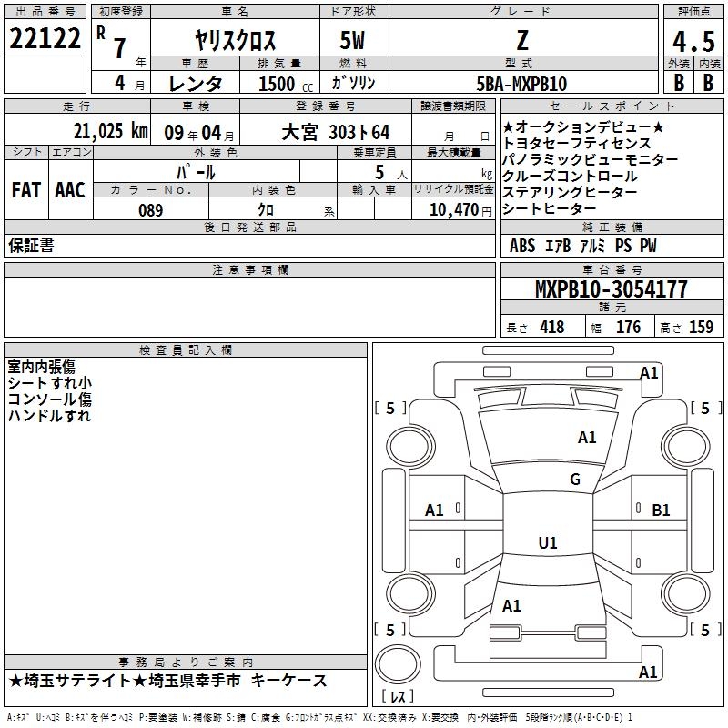Click the chassis number MXPB10-3054177

pyautogui.click(x=611, y=290)
